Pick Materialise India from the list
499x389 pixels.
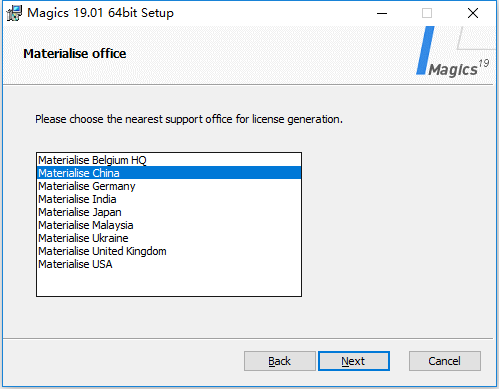[169, 199]
